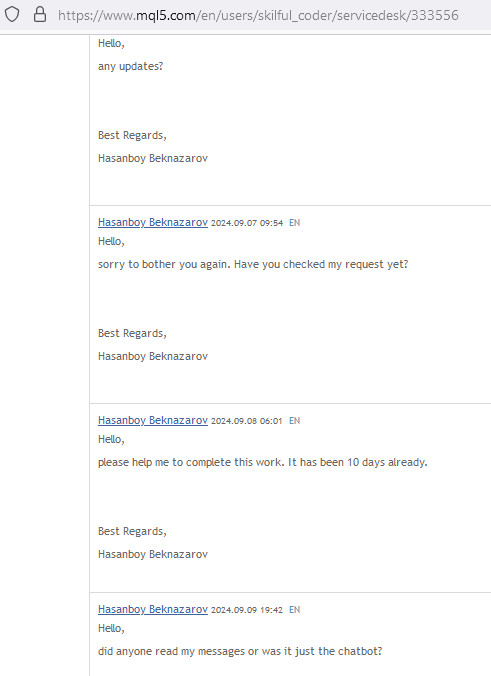Click the EN language tag beside 06:01
491x676 pixels.
click(294, 421)
